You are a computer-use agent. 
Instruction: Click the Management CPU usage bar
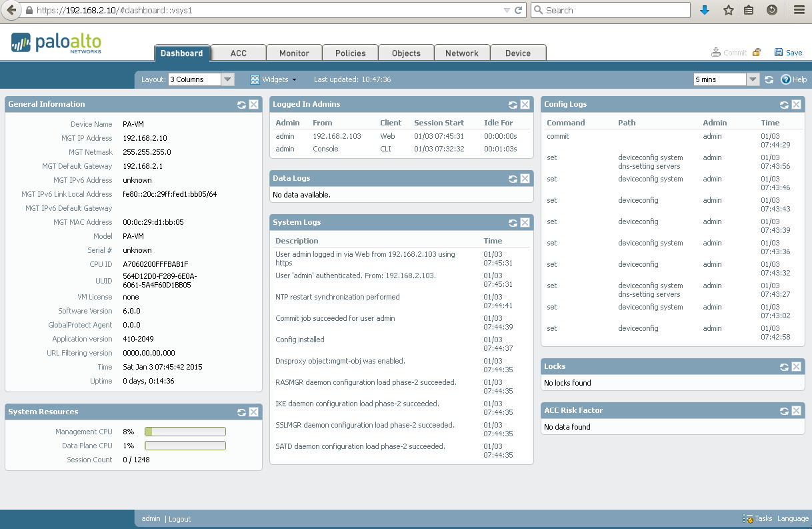(x=185, y=432)
